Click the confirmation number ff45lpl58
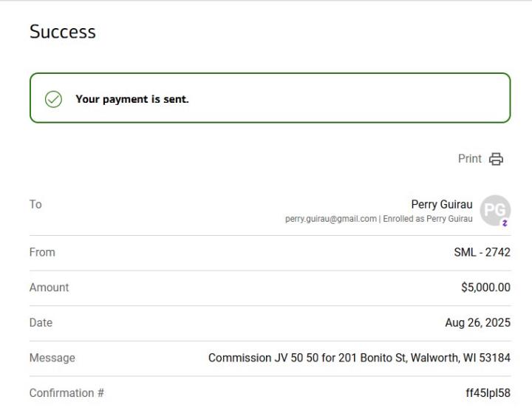The image size is (532, 411). tap(488, 393)
